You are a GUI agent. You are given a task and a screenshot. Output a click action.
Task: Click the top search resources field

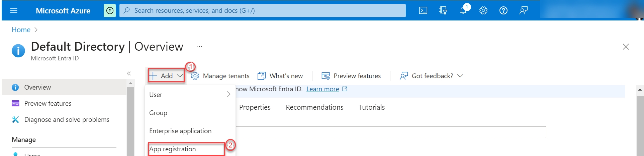[262, 10]
